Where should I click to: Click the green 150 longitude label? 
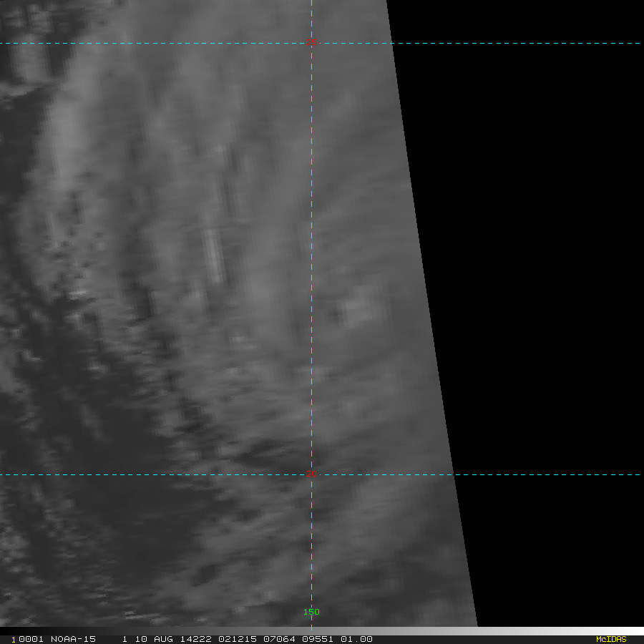(311, 612)
